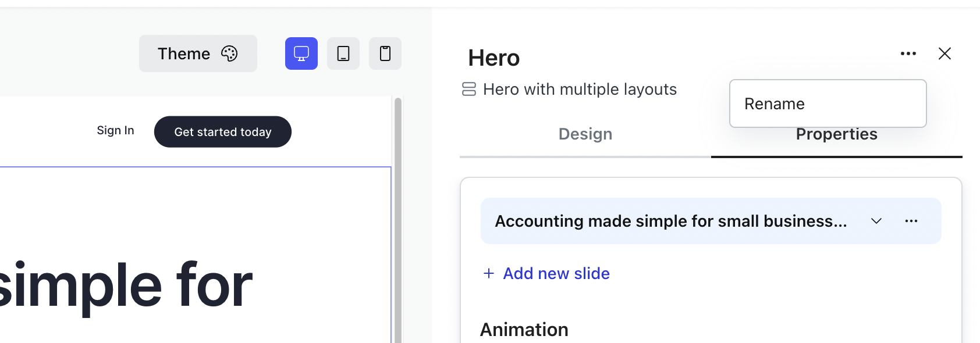Viewport: 980px width, 343px height.
Task: Switch to tablet preview icon
Action: pos(343,53)
